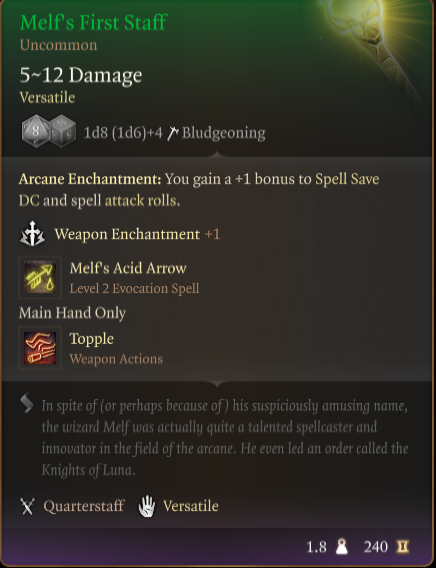Click the Topple action name

tap(91, 339)
